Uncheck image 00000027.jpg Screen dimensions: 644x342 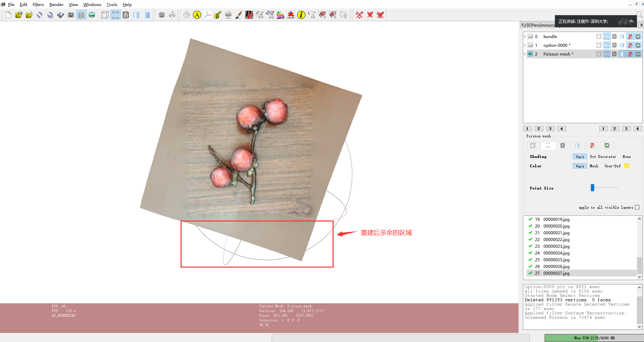click(x=530, y=273)
